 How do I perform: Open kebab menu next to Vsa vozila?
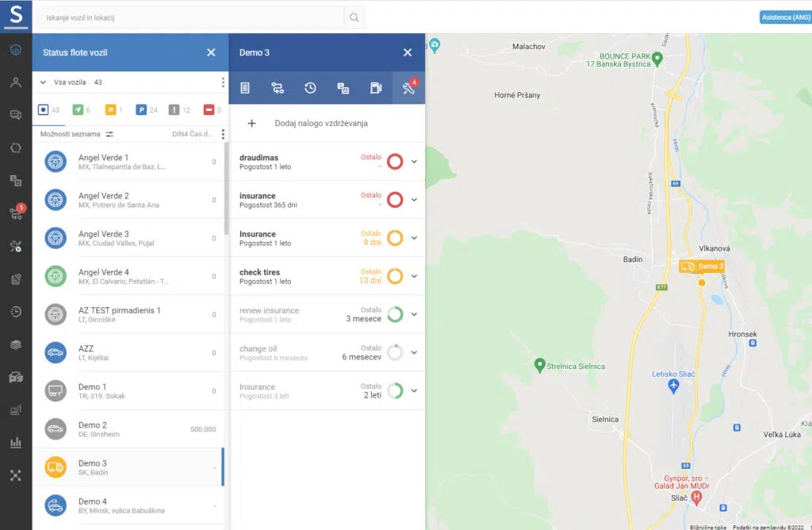click(223, 83)
